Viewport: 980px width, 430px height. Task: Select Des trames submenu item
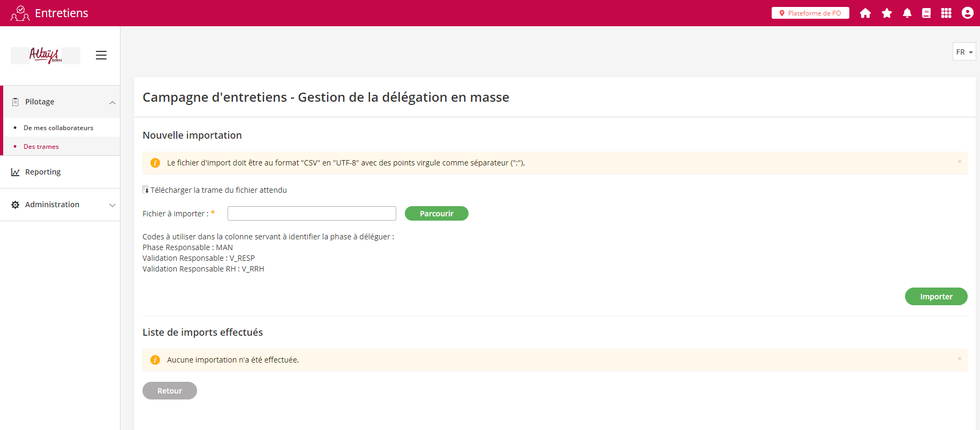pos(41,147)
